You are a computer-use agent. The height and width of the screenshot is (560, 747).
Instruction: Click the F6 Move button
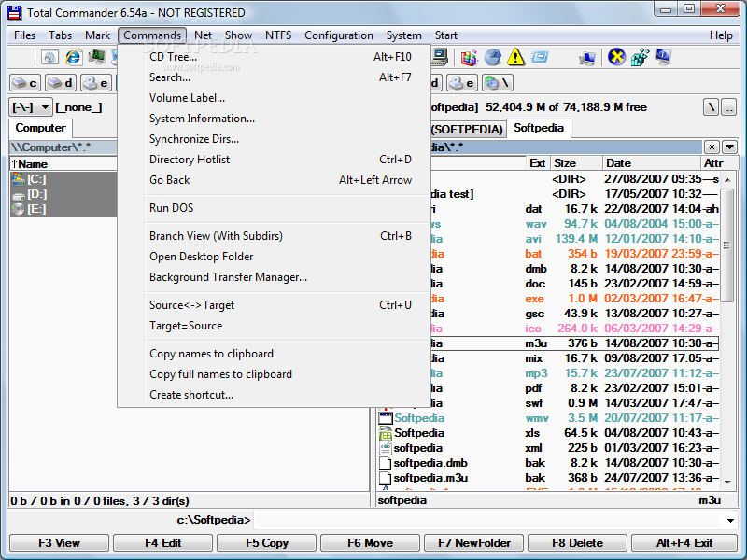pyautogui.click(x=370, y=543)
